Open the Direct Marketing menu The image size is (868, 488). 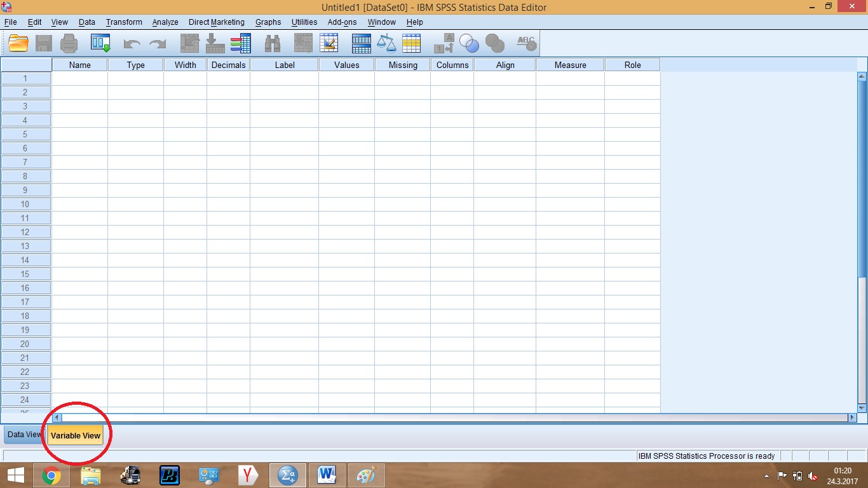[x=217, y=22]
